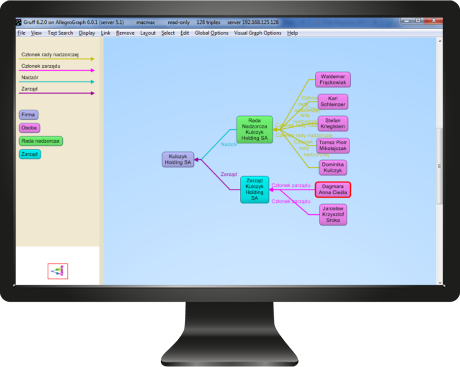The height and width of the screenshot is (367, 460).
Task: Click the Dagmara Anna Cieśla node
Action: point(333,189)
